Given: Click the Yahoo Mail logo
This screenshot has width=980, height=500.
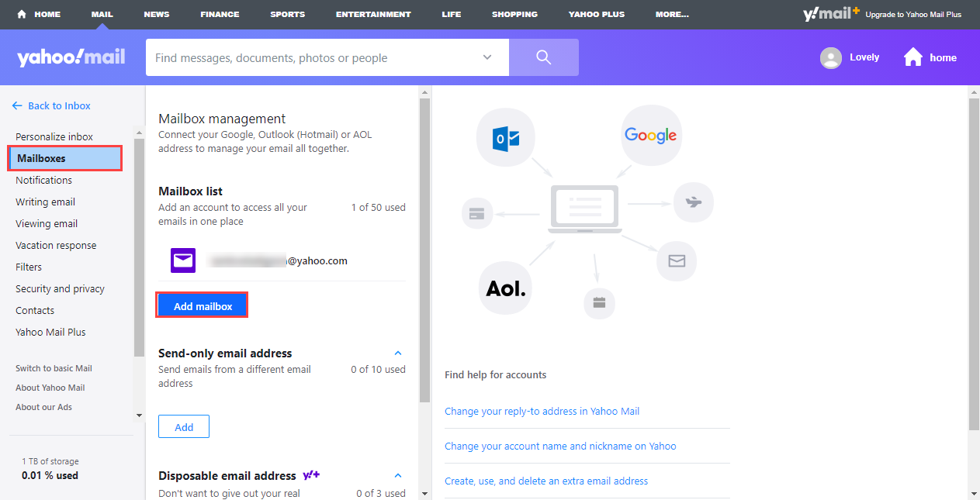Looking at the screenshot, I should [71, 57].
